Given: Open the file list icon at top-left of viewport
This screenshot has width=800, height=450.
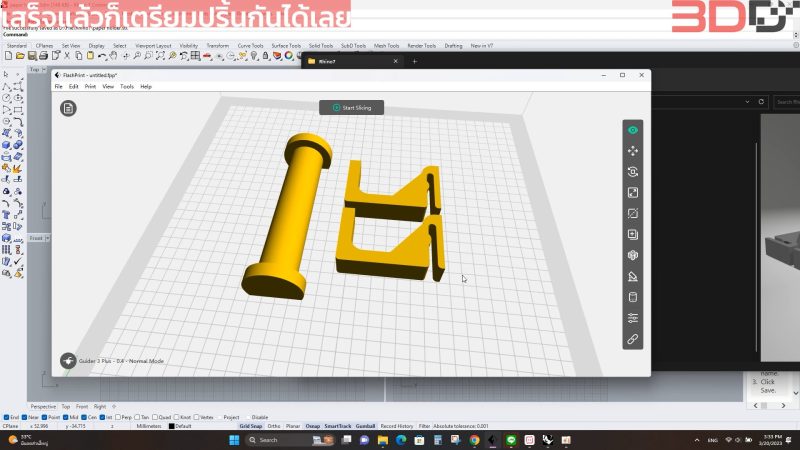Looking at the screenshot, I should tap(68, 108).
